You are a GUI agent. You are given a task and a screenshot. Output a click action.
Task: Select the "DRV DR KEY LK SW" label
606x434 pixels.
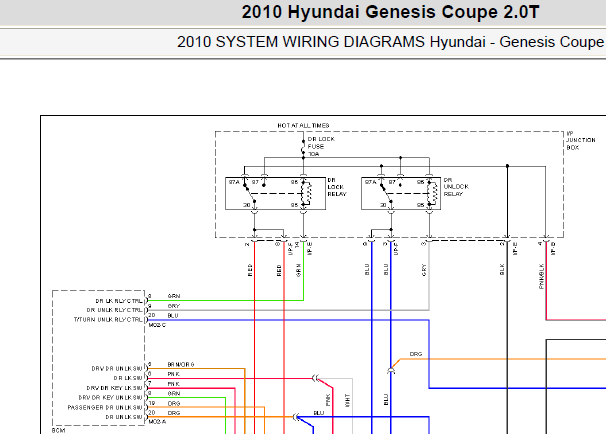pyautogui.click(x=114, y=388)
